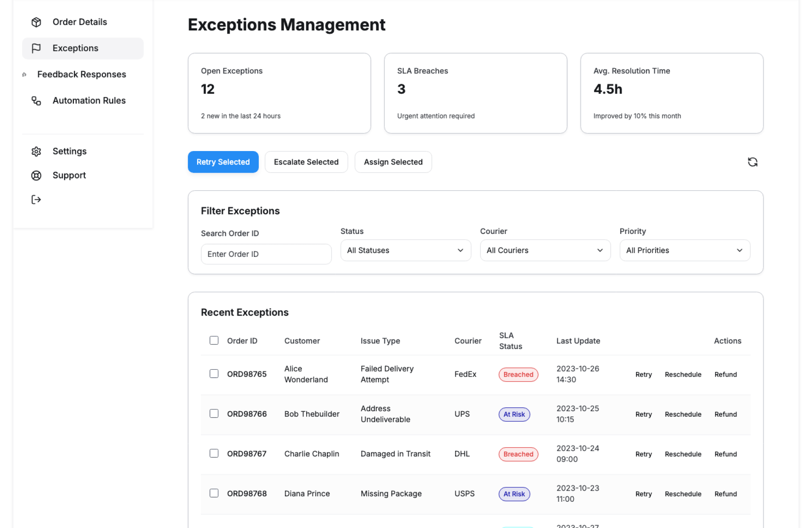This screenshot has height=528, width=812.
Task: Expand the All Couriers dropdown
Action: [x=545, y=250]
